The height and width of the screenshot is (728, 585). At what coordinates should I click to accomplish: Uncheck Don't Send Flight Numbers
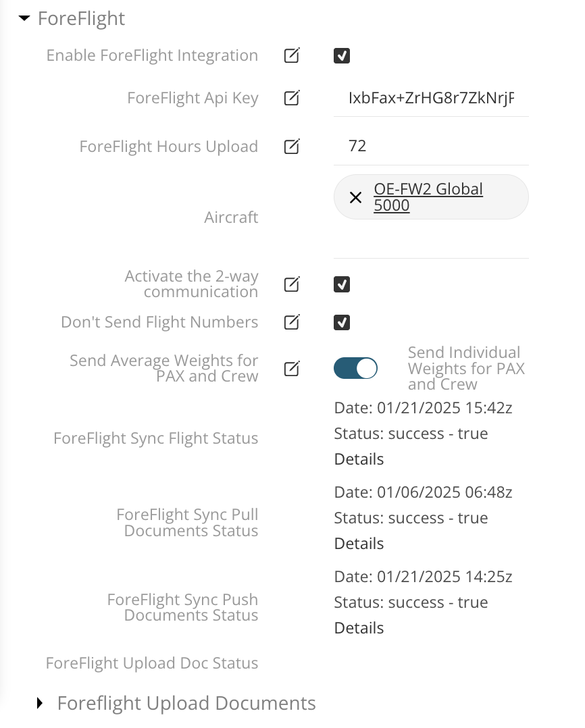[342, 322]
